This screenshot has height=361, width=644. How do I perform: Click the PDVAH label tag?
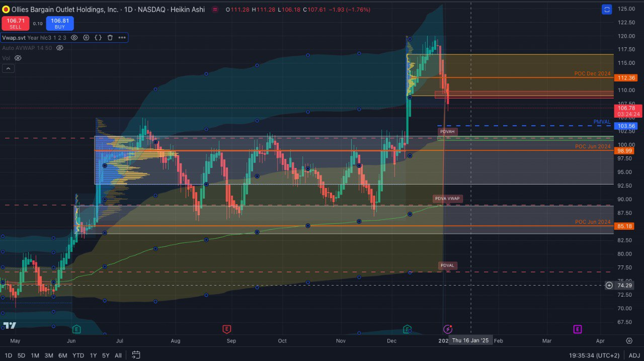click(447, 131)
